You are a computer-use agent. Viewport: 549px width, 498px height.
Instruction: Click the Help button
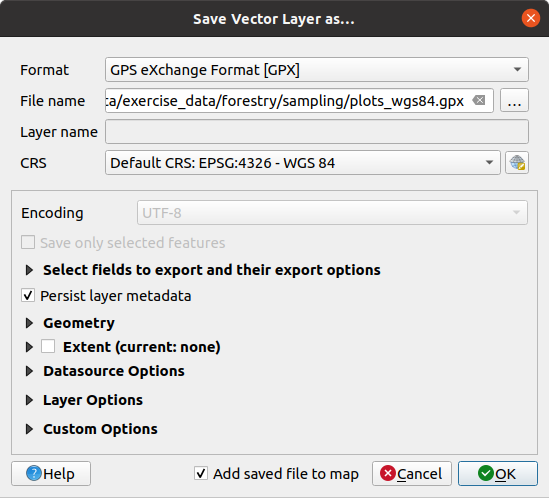click(x=51, y=473)
